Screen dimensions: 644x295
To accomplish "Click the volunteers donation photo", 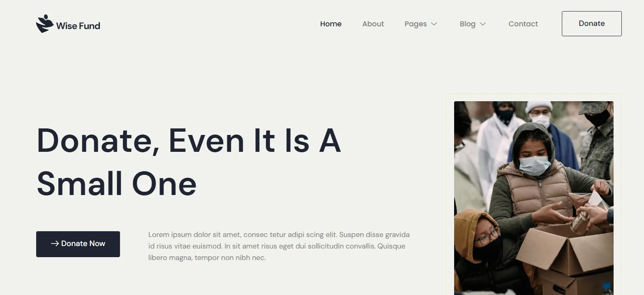I will (534, 198).
